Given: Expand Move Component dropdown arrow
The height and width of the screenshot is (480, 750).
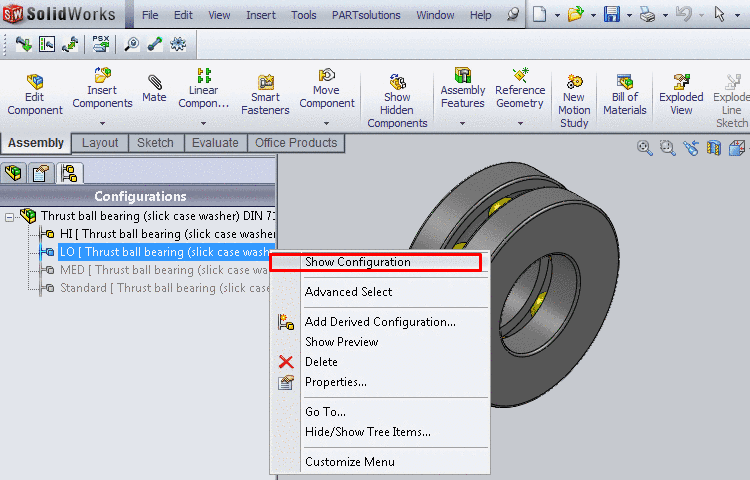Looking at the screenshot, I should click(x=327, y=123).
